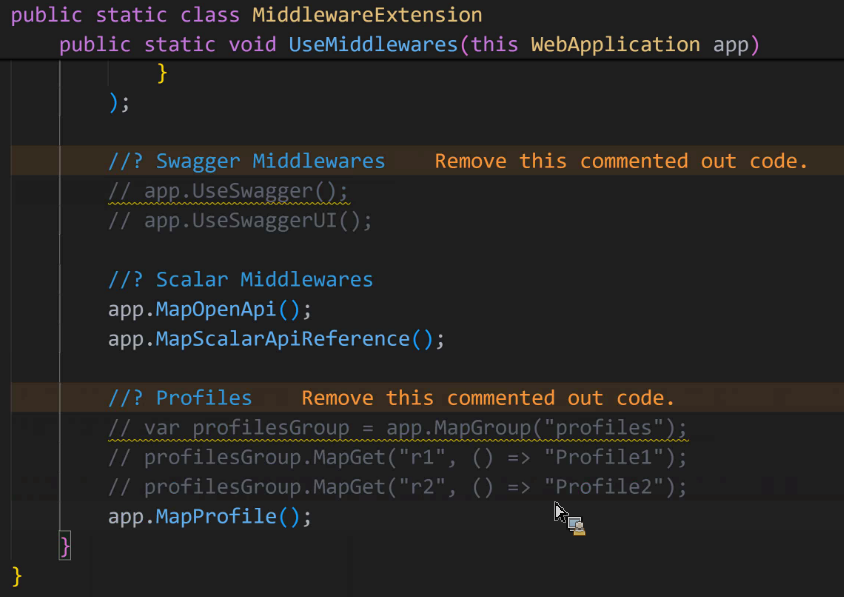Click the 'app' parameter in method signature
Viewport: 844px width, 597px height.
[x=730, y=45]
